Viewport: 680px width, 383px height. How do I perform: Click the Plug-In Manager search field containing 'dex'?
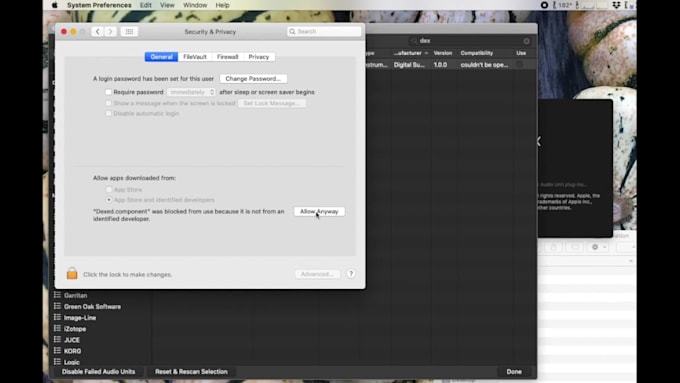[471, 41]
